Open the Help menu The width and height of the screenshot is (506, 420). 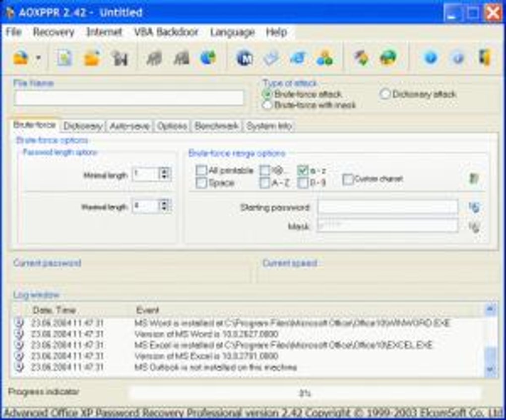276,32
